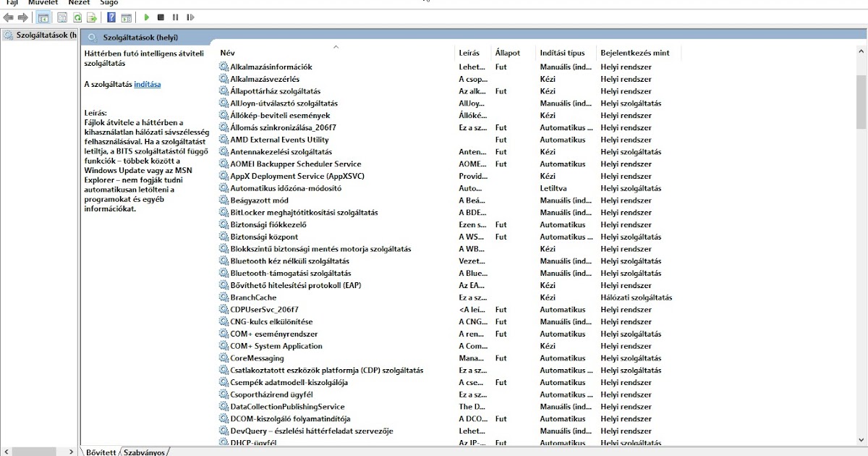Open the Nézet menu
This screenshot has width=868, height=456.
(79, 2)
